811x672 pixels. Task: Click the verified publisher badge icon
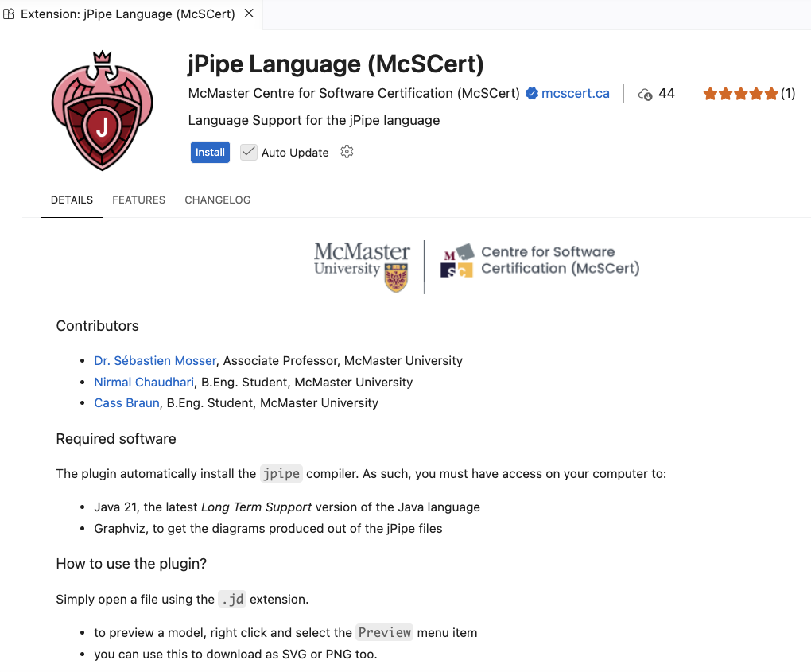(532, 94)
